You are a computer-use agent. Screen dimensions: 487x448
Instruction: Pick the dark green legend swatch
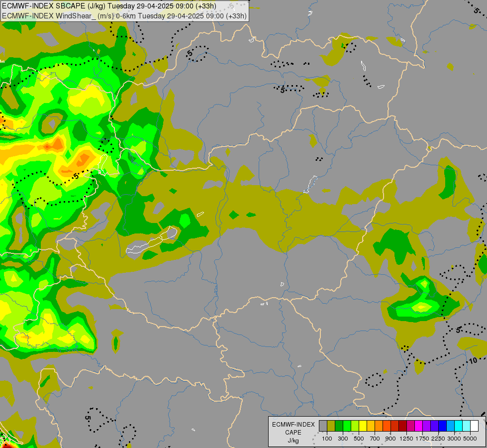pos(339,426)
